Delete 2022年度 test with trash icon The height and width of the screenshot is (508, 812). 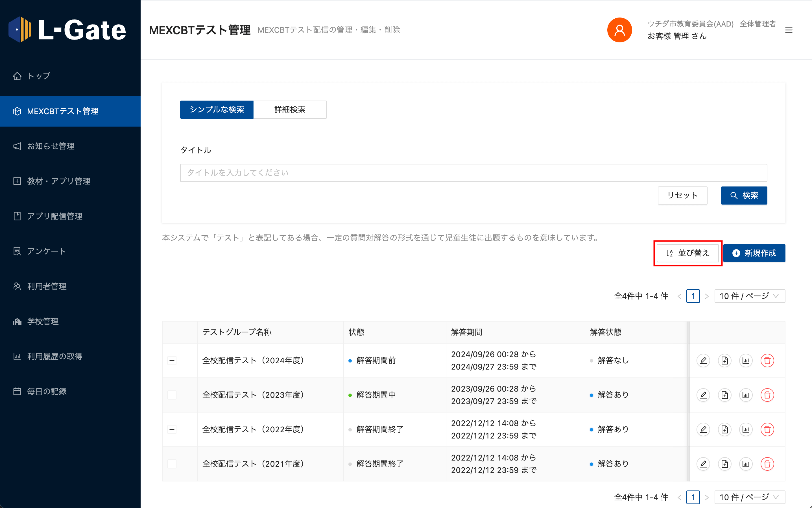click(x=767, y=429)
